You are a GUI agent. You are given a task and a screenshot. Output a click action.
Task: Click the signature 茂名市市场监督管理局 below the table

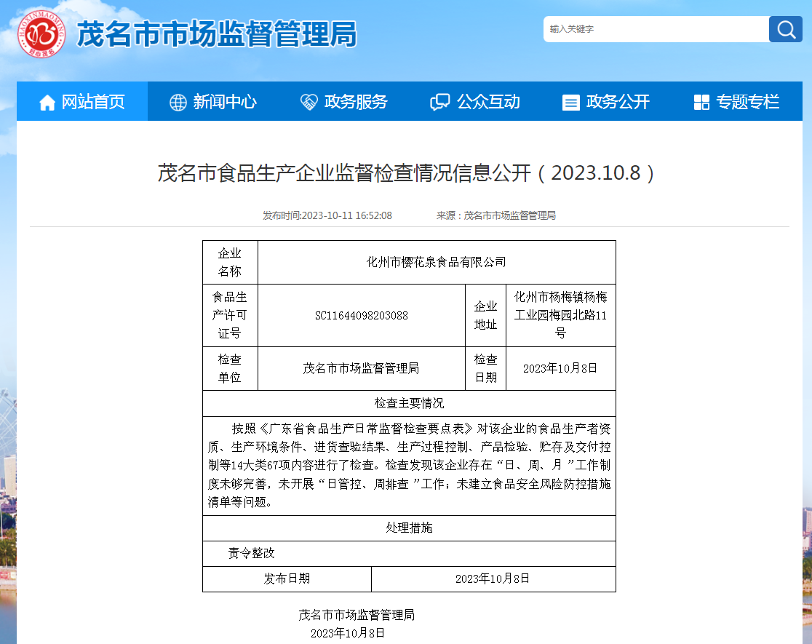pyautogui.click(x=357, y=615)
